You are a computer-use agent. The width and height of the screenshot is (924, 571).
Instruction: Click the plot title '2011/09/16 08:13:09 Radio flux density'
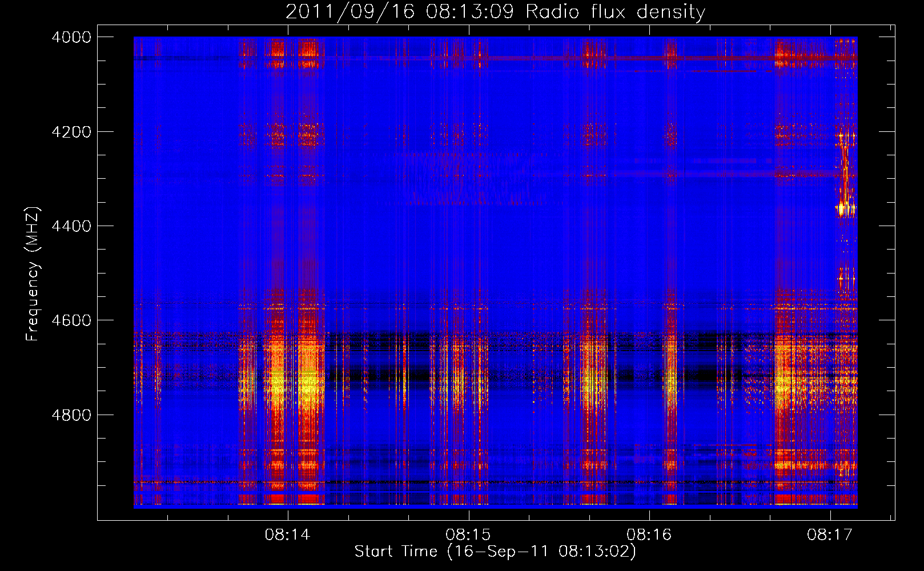click(x=495, y=12)
